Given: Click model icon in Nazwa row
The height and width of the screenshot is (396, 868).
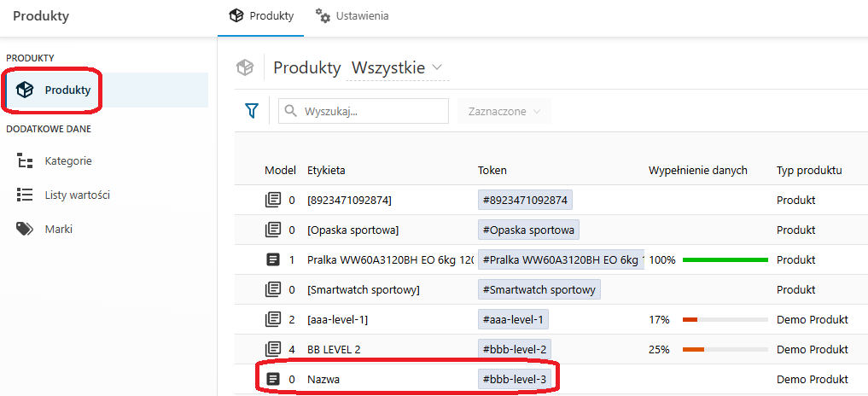Looking at the screenshot, I should 273,380.
